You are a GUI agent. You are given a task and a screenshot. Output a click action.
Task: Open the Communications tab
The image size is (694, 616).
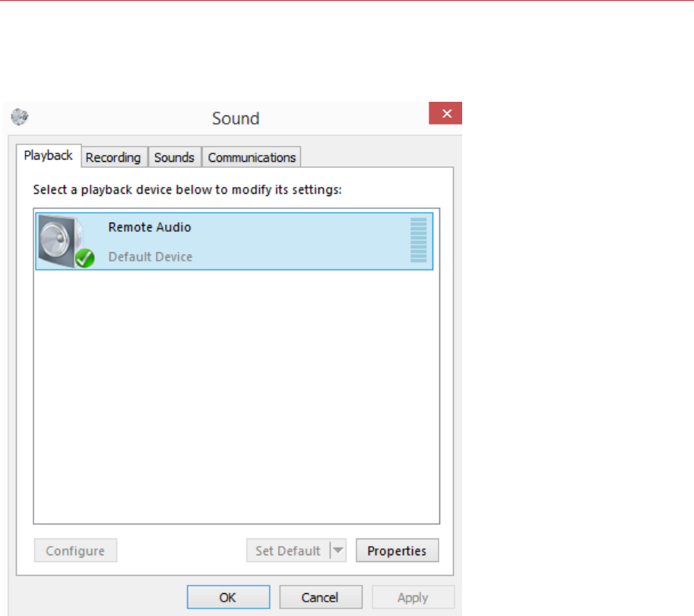[x=252, y=157]
